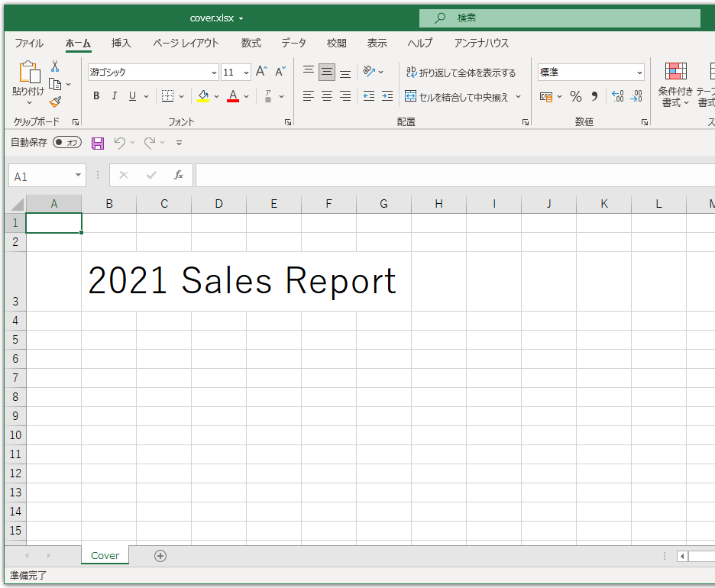Open the アンテナハウス tab
Image resolution: width=715 pixels, height=588 pixels.
pos(481,44)
